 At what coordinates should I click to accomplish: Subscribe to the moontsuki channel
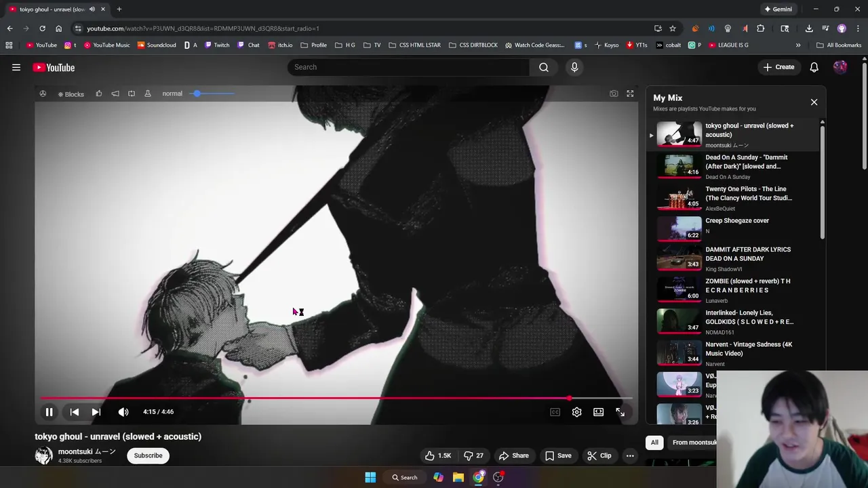point(148,455)
